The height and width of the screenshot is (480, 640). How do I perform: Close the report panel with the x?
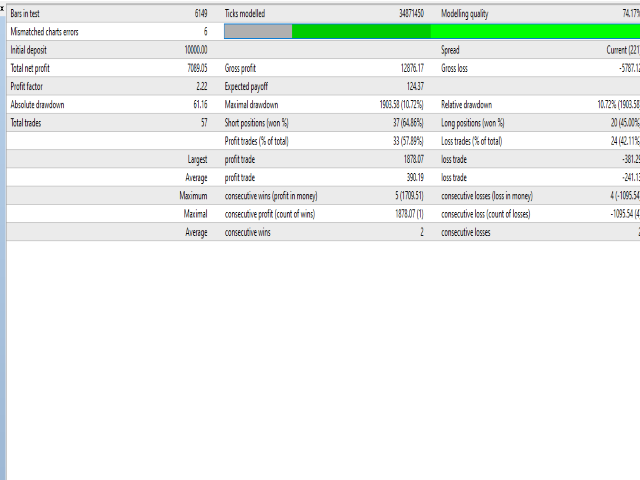(x=3, y=7)
